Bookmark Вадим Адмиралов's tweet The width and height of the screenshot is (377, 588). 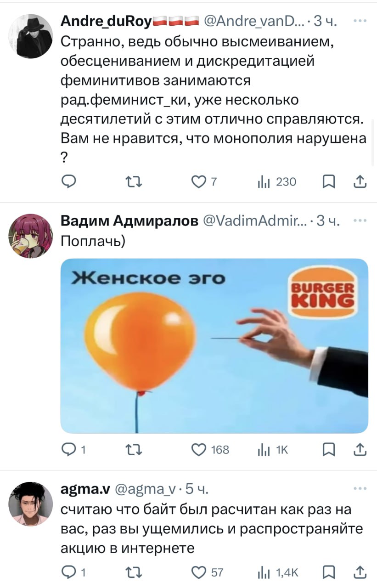coord(328,450)
